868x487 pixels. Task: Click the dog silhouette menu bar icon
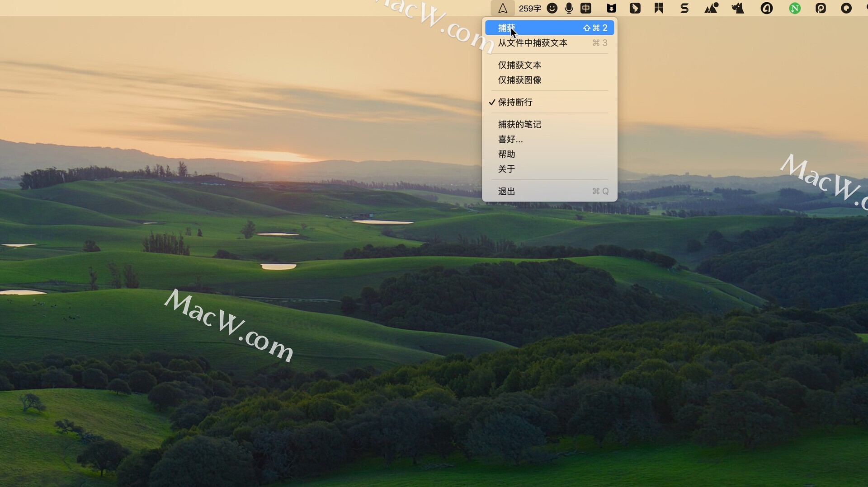coord(738,8)
